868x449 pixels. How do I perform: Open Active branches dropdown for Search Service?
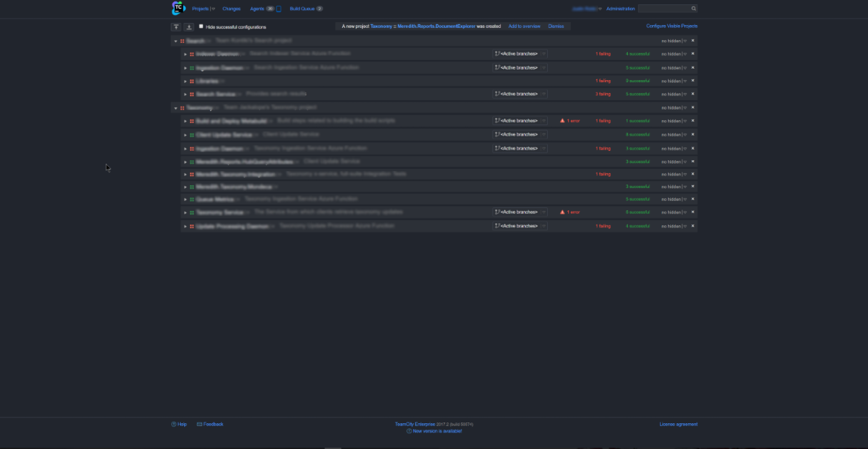[520, 94]
